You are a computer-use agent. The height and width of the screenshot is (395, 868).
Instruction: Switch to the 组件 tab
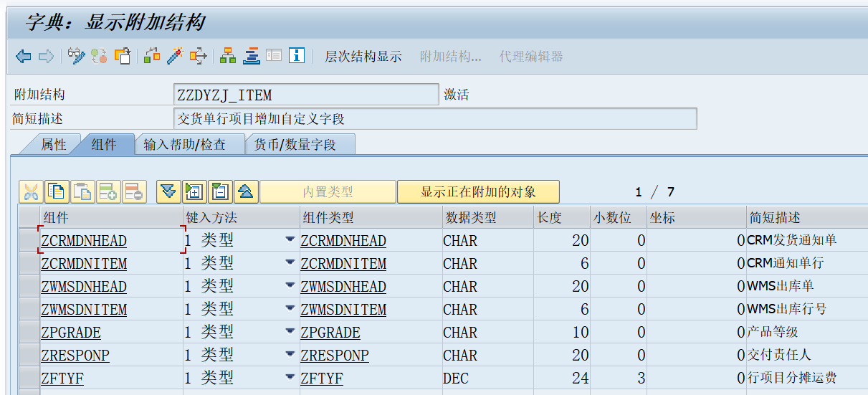[x=104, y=145]
